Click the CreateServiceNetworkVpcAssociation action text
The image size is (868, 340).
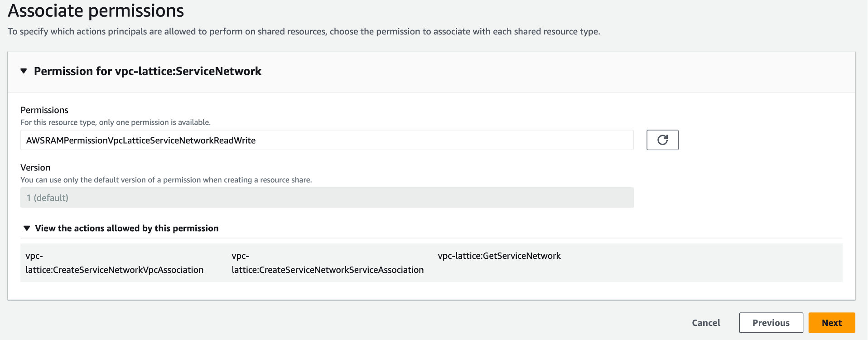115,263
